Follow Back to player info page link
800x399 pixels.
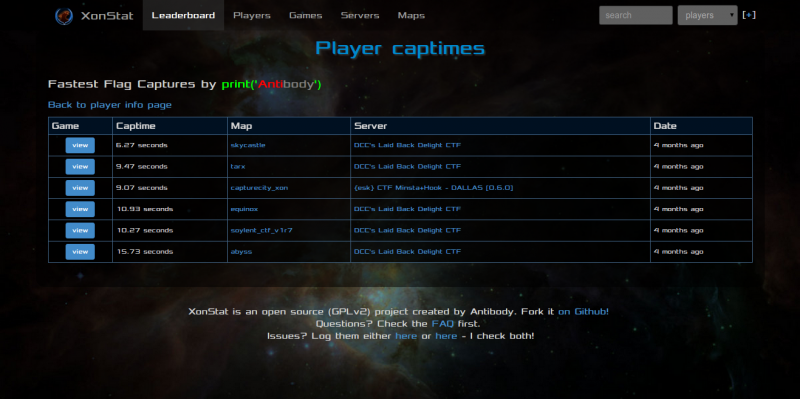coord(110,105)
